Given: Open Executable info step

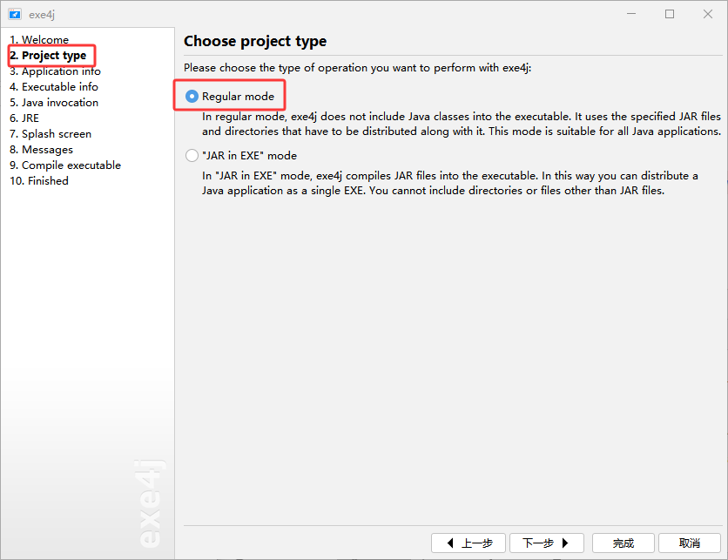Looking at the screenshot, I should [54, 87].
